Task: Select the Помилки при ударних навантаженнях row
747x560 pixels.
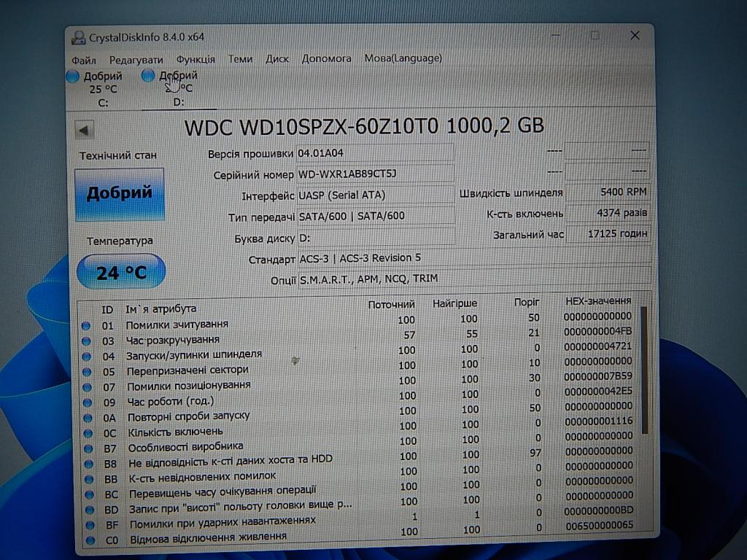Action: coord(362,519)
